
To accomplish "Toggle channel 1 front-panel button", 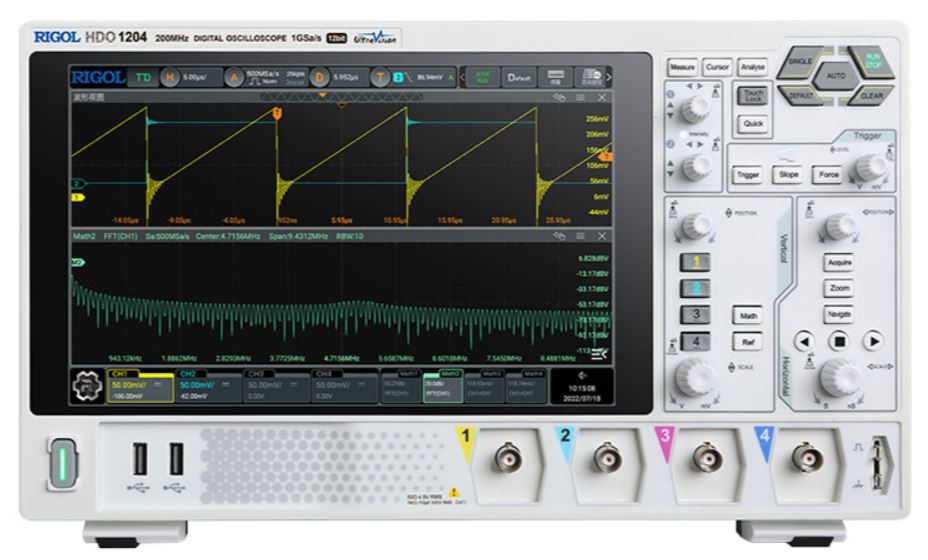I will [x=695, y=262].
